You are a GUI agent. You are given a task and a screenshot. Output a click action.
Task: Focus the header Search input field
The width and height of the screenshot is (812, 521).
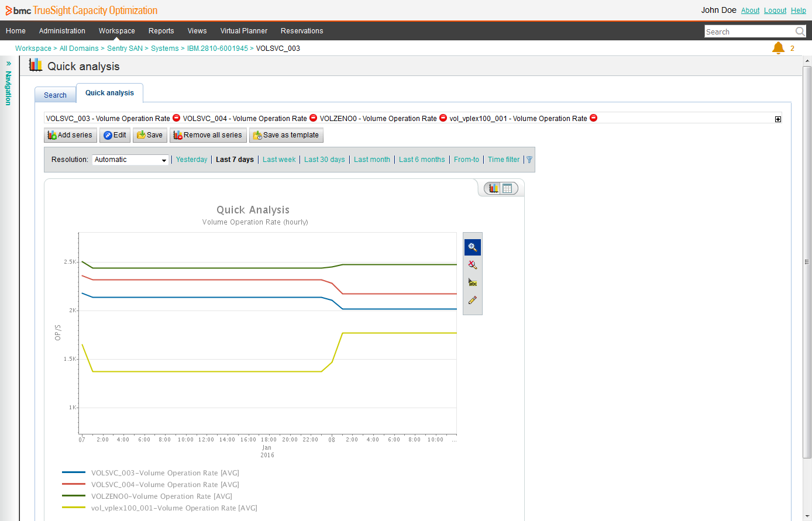click(x=749, y=32)
